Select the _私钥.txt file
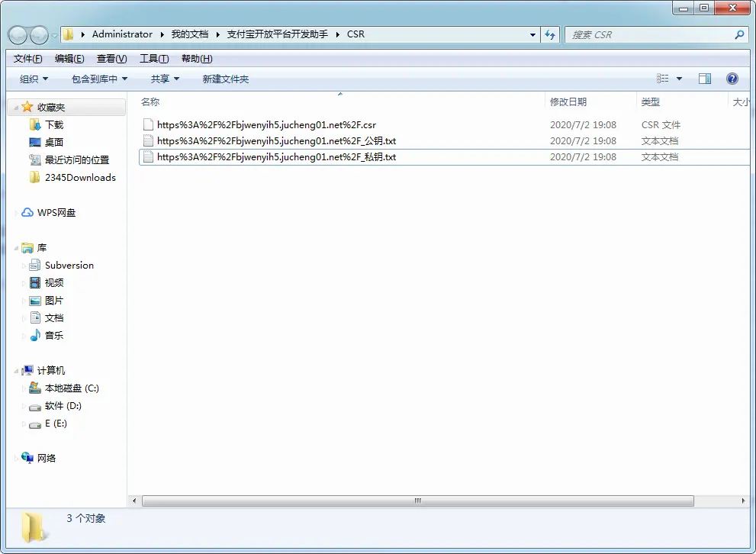Image resolution: width=756 pixels, height=554 pixels. [x=443, y=157]
